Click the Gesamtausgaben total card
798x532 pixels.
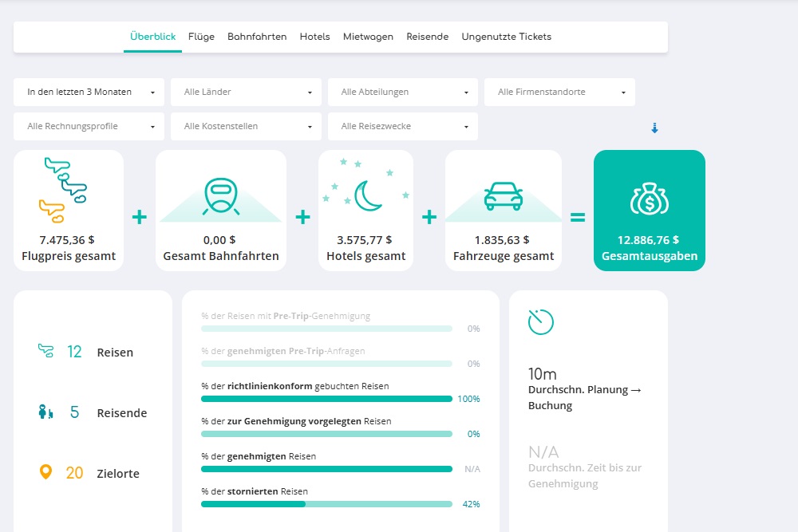(x=649, y=211)
